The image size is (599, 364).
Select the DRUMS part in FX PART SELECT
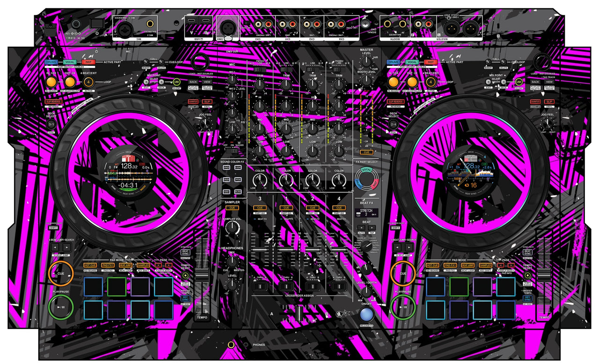coord(358,183)
